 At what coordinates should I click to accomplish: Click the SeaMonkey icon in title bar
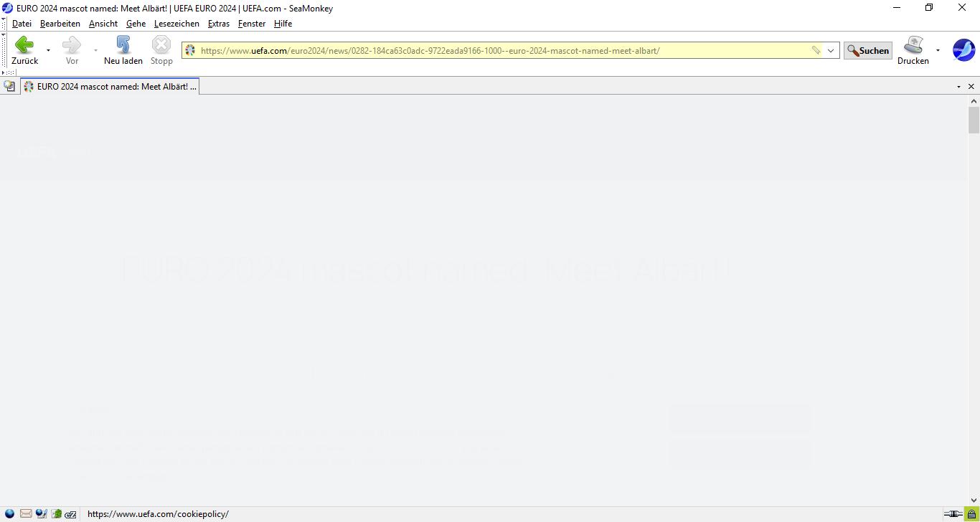[x=7, y=8]
